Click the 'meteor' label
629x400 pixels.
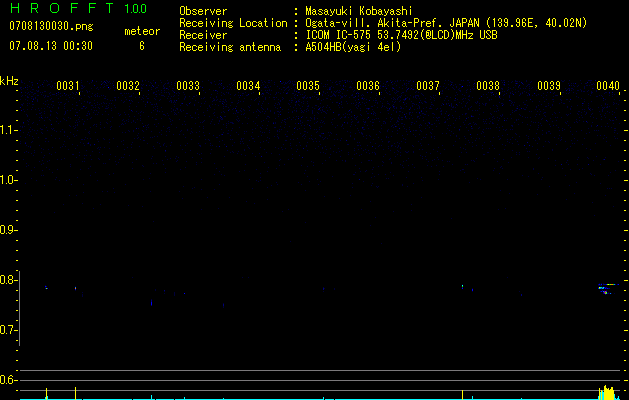(x=142, y=31)
